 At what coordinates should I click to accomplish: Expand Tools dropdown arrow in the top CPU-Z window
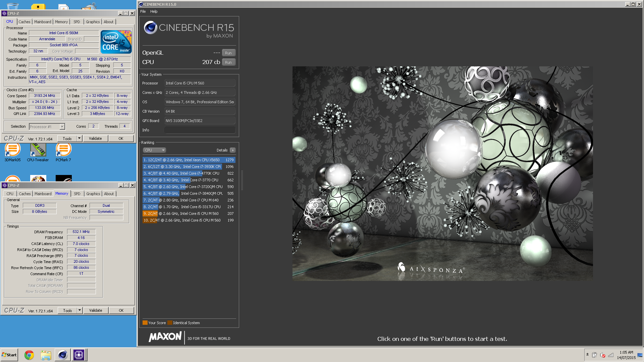79,138
